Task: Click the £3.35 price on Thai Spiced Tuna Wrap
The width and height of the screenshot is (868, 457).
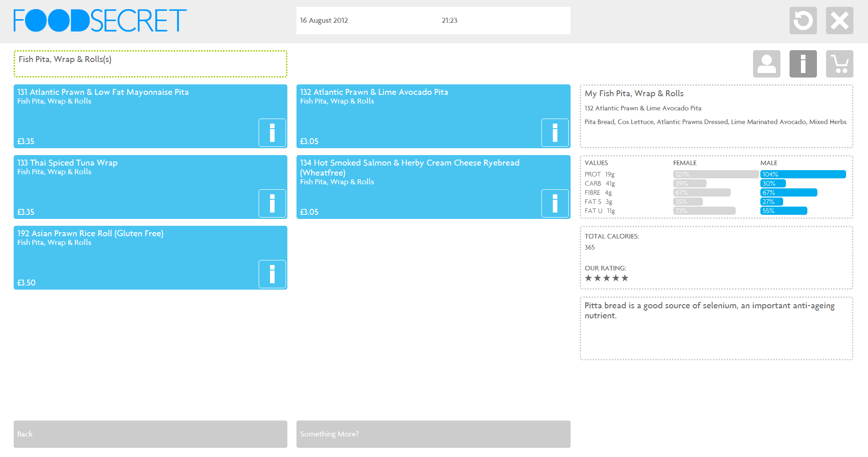Action: [x=26, y=212]
